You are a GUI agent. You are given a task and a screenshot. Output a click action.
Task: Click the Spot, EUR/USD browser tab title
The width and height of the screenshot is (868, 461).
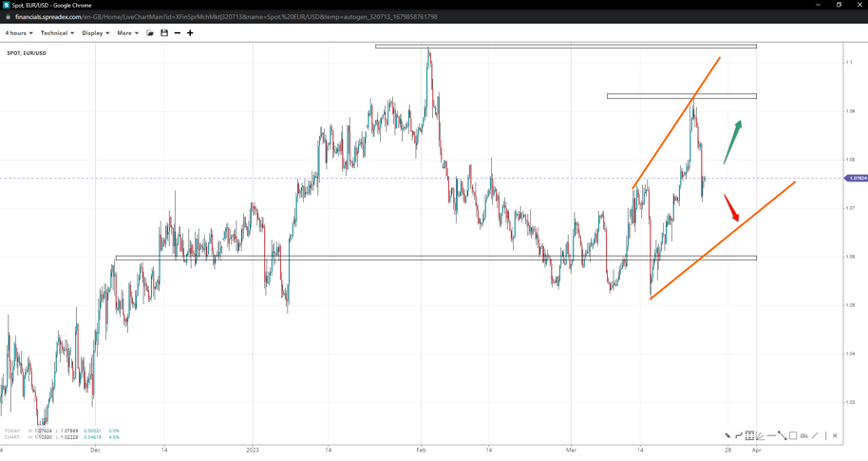51,5
